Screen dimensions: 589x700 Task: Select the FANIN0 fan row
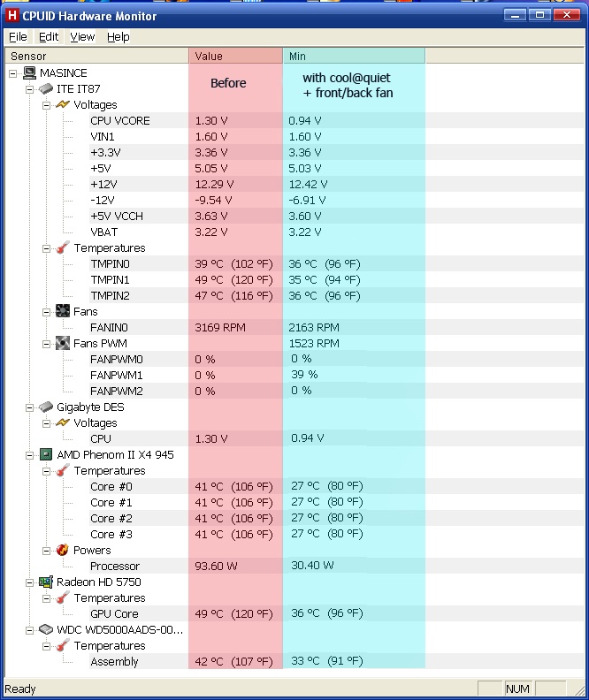tap(337, 328)
